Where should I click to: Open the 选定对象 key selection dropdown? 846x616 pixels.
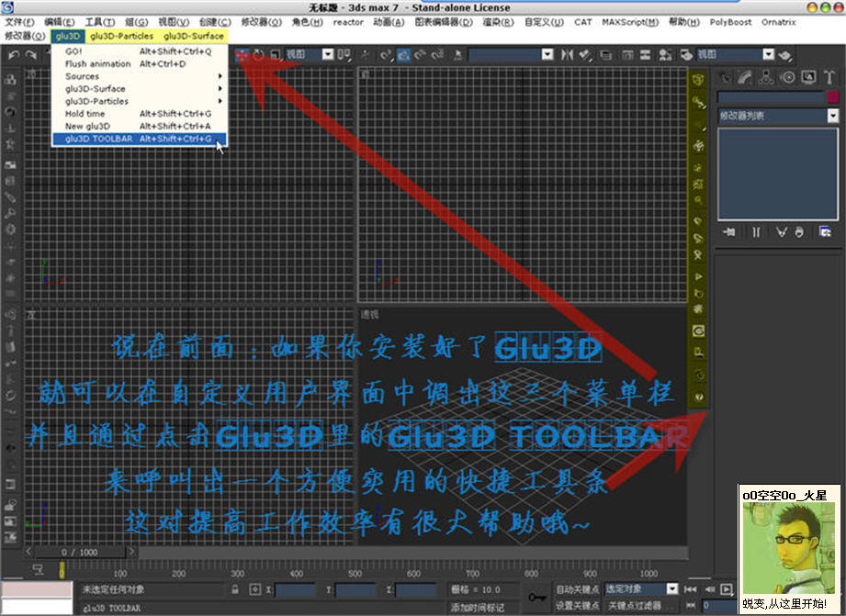[641, 589]
